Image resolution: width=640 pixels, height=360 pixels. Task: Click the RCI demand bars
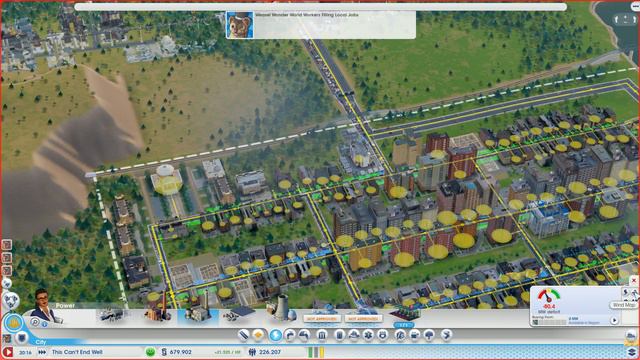(x=316, y=352)
